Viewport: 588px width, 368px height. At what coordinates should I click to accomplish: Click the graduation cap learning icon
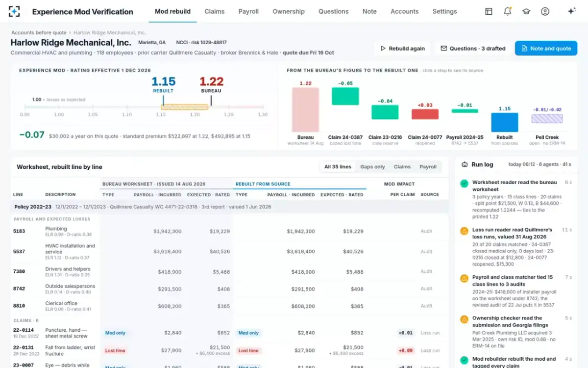tap(526, 11)
